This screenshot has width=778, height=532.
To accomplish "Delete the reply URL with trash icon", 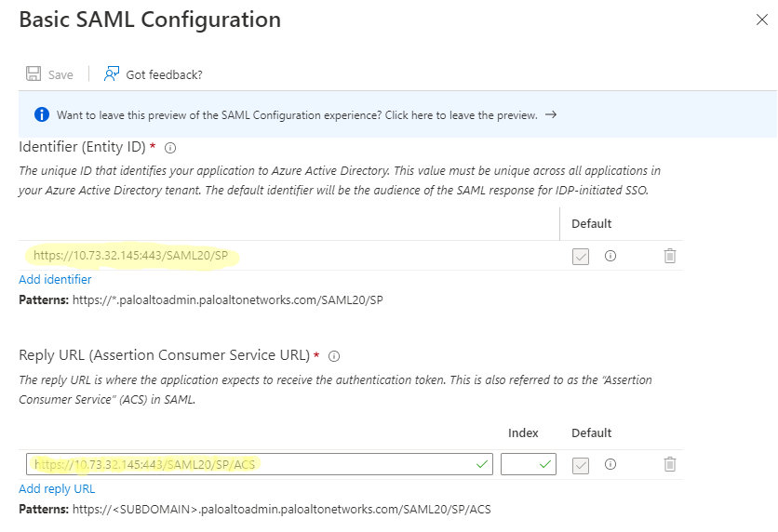I will tap(669, 464).
